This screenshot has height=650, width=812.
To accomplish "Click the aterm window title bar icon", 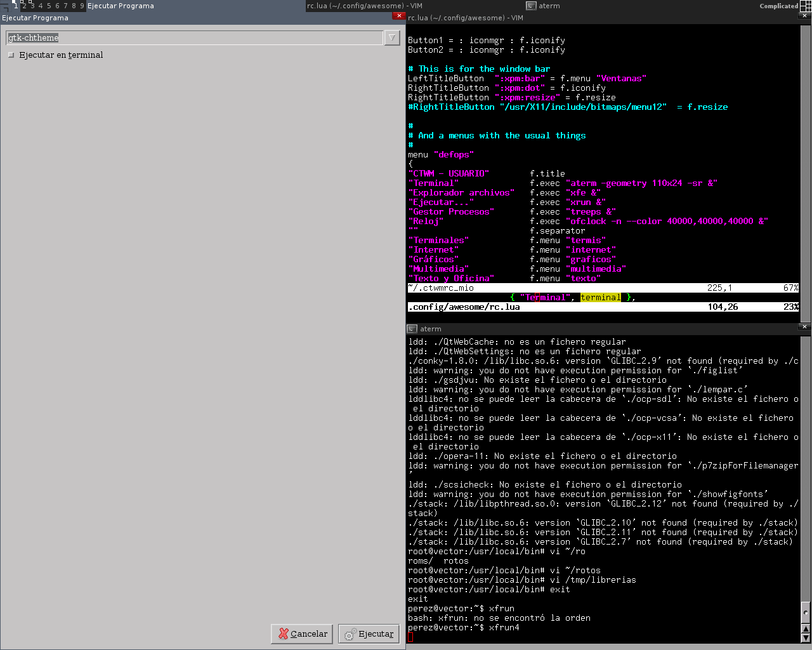I will 412,329.
